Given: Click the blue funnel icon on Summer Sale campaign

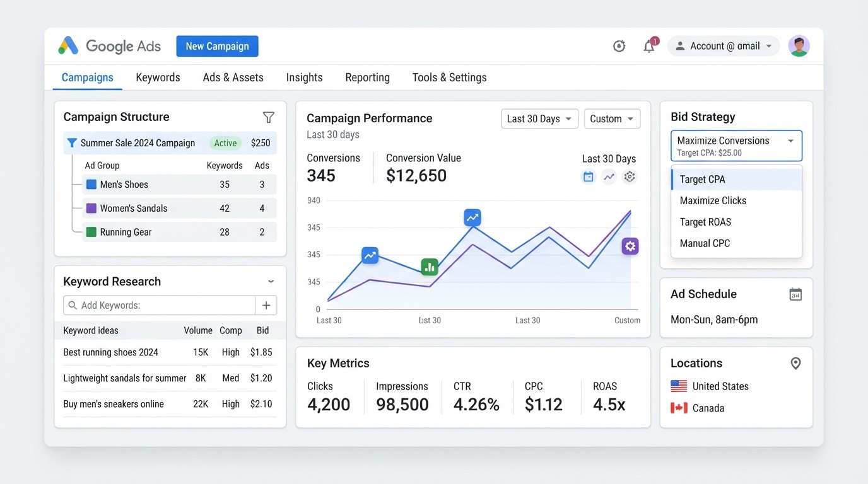Looking at the screenshot, I should tap(72, 143).
